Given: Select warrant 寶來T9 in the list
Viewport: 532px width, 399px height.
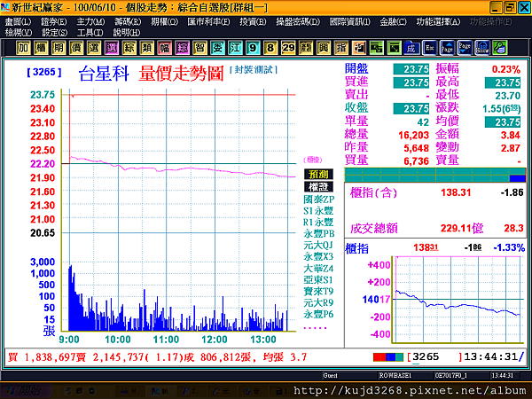Looking at the screenshot, I should (x=318, y=291).
